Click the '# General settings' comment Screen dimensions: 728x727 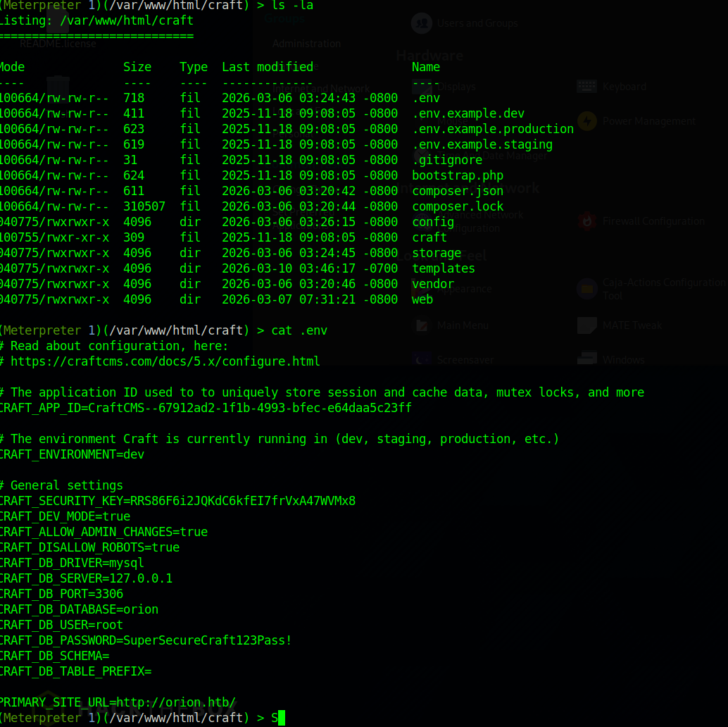coord(61,485)
